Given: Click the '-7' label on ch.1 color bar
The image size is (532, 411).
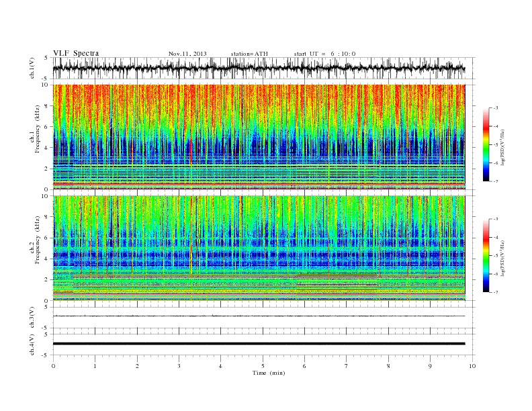Looking at the screenshot, I should pyautogui.click(x=496, y=181).
